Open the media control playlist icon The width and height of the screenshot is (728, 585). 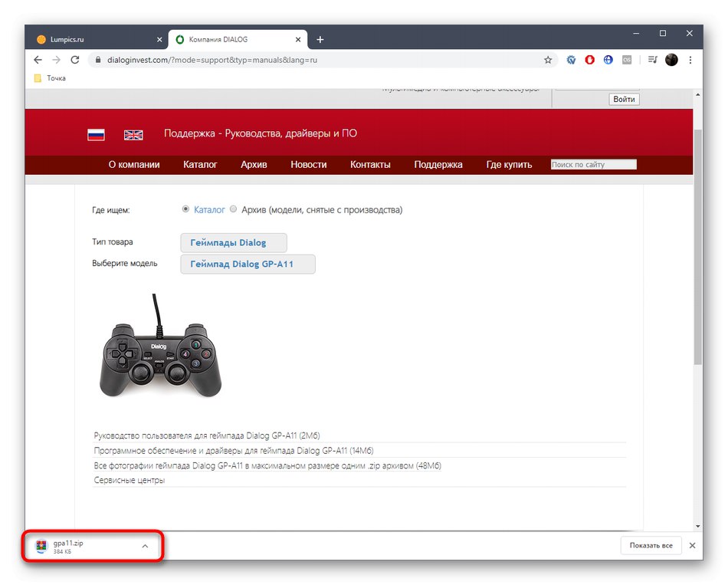click(x=652, y=60)
